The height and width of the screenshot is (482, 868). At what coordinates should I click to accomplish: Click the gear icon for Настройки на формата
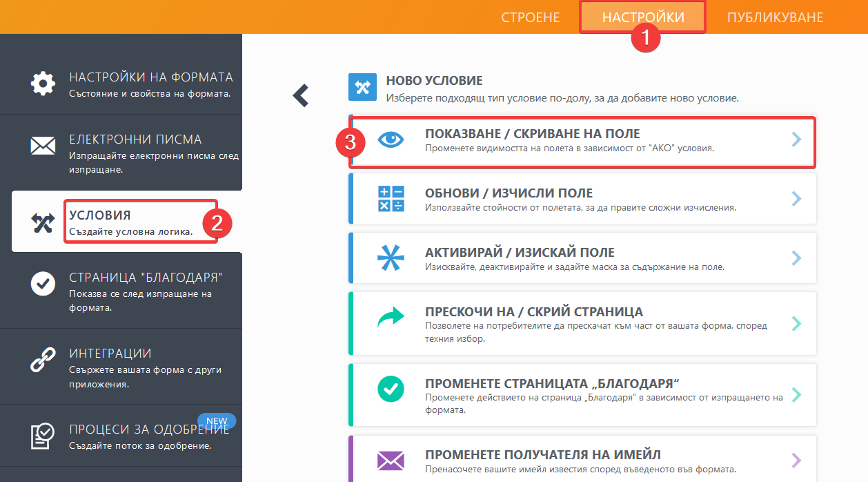click(43, 84)
